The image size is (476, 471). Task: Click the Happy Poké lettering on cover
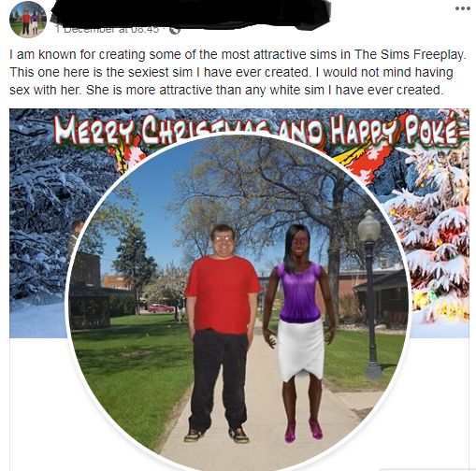(395, 130)
